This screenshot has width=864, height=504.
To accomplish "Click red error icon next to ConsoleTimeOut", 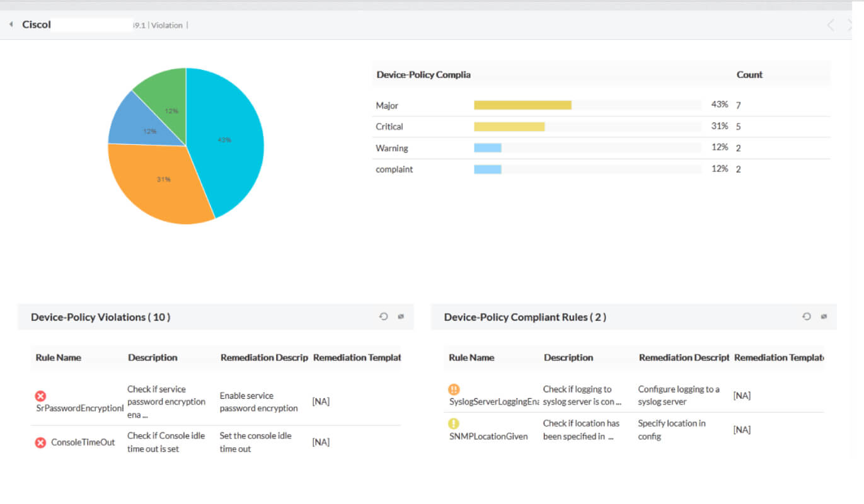I will click(x=40, y=442).
